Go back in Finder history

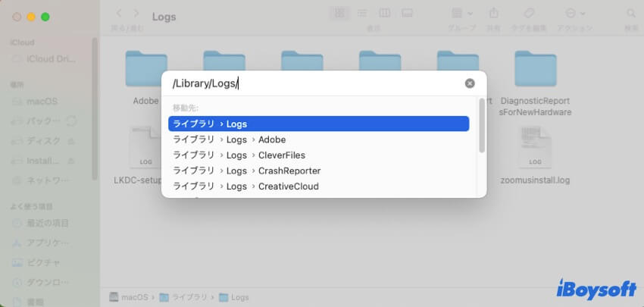(x=119, y=14)
